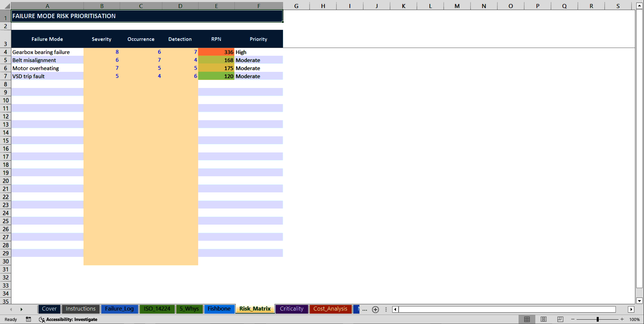644x324 pixels.
Task: Open Page Break Preview from the status bar
Action: [560, 319]
